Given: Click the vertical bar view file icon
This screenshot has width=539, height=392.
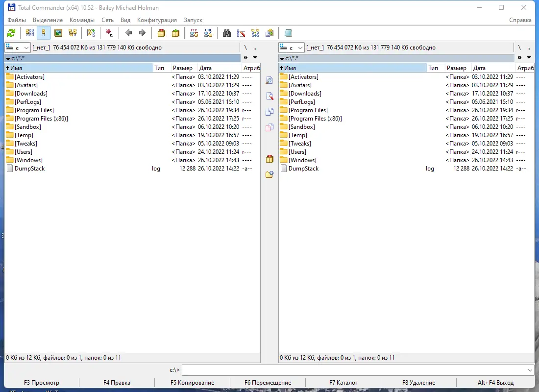Looking at the screenshot, I should (269, 80).
